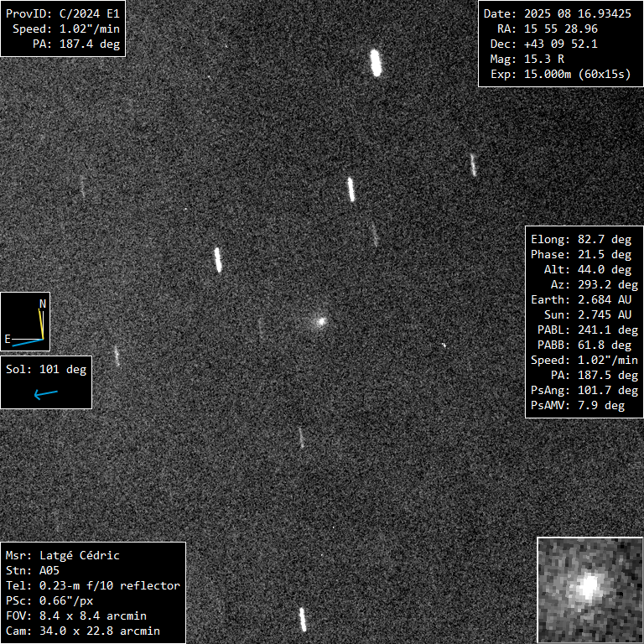
Task: Click the 'Elong: 82.7 deg' entry
Action: click(581, 240)
